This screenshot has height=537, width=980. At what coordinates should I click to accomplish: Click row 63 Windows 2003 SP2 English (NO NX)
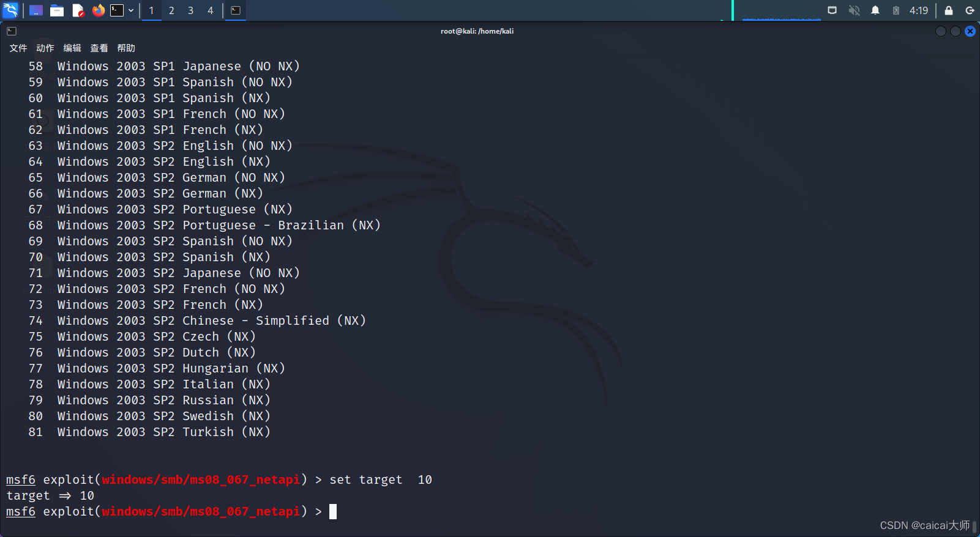(160, 146)
